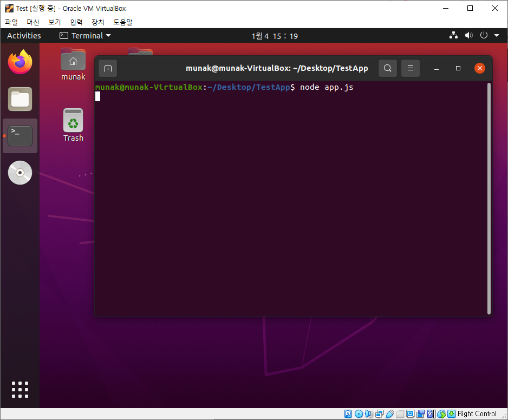Open the 파일 menu in VirtualBox

click(x=11, y=22)
